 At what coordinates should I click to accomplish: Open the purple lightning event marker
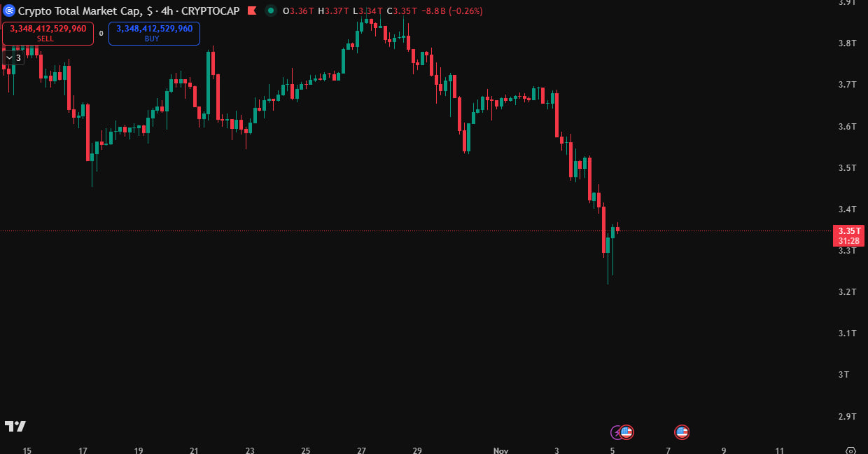click(x=616, y=432)
